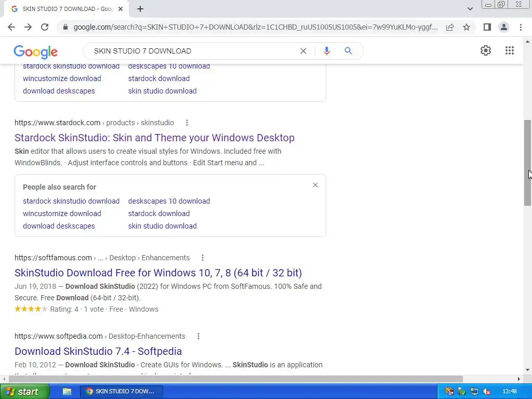Click the vertical scrollbar thumb
Image resolution: width=532 pixels, height=399 pixels.
527,163
